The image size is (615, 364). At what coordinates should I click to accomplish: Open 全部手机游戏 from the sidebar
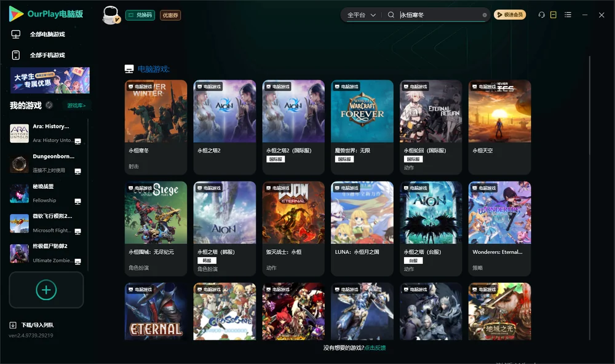click(47, 55)
